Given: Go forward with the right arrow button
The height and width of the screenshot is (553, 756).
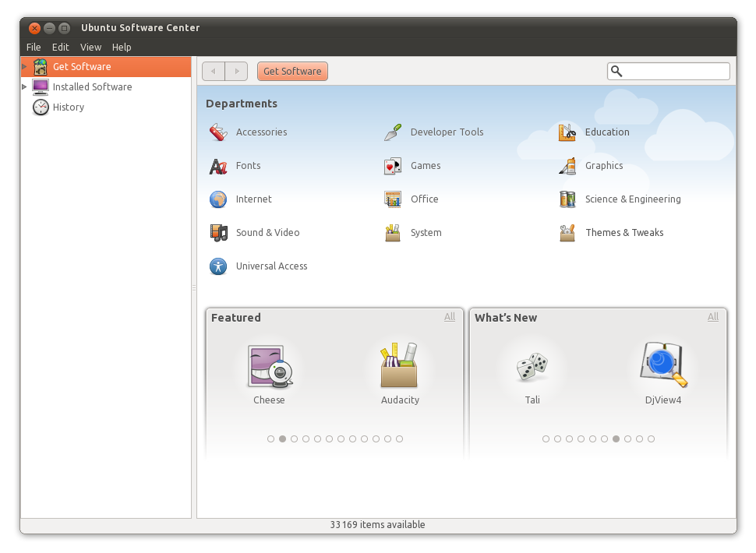Looking at the screenshot, I should [236, 72].
